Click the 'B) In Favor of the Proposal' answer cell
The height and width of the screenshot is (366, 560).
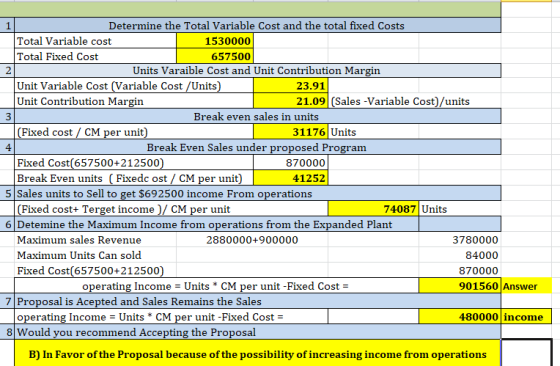coord(258,354)
